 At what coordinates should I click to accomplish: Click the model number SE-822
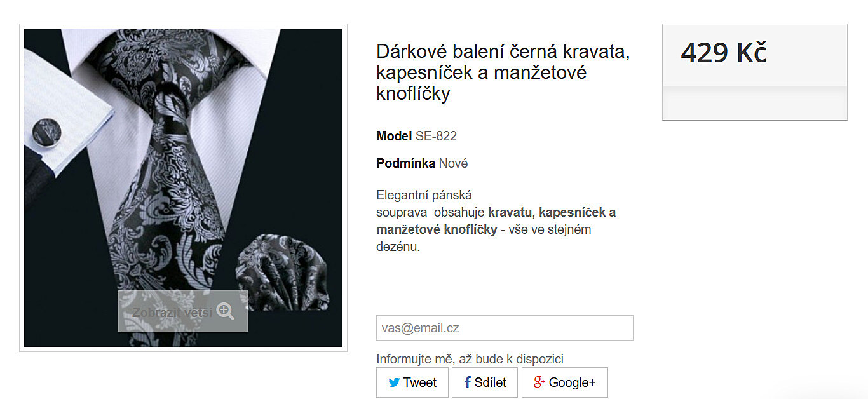coord(436,136)
